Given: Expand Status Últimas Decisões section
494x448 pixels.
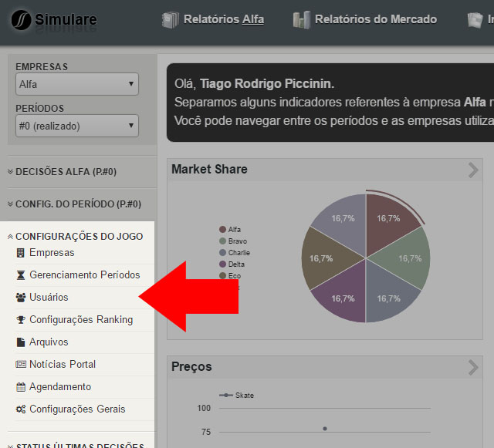Looking at the screenshot, I should click(x=76, y=445).
